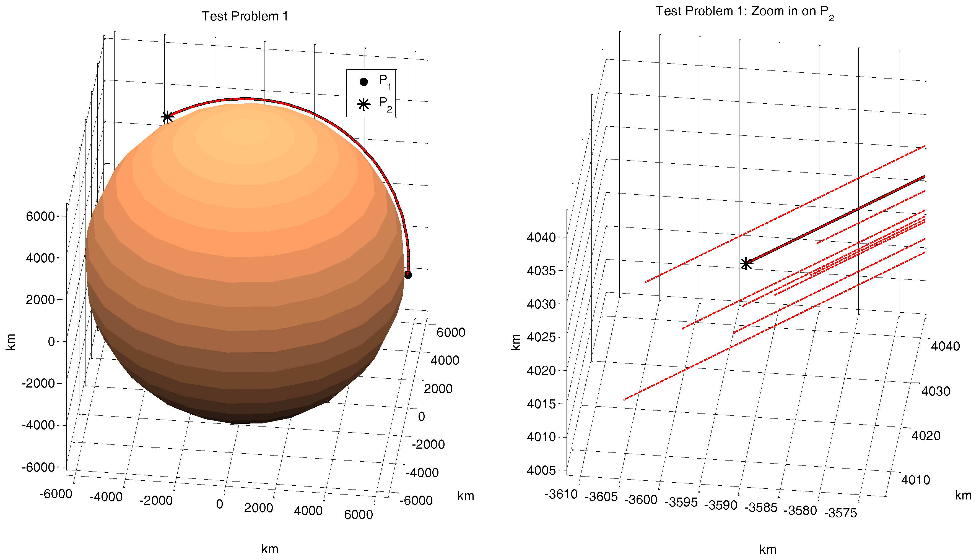Click the solid black line in the zoom-in plot
Image resolution: width=979 pixels, height=560 pixels.
(x=836, y=220)
